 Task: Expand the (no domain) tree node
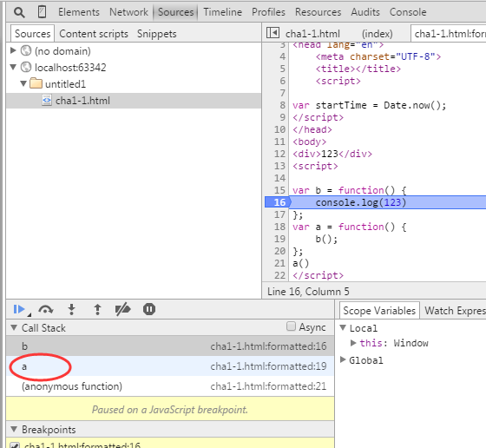click(13, 50)
